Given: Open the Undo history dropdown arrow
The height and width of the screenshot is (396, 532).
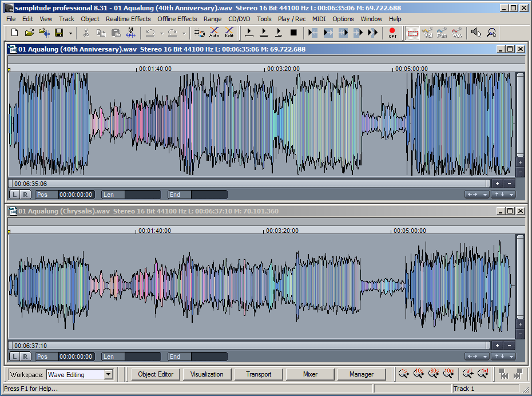Looking at the screenshot, I should click(x=162, y=33).
